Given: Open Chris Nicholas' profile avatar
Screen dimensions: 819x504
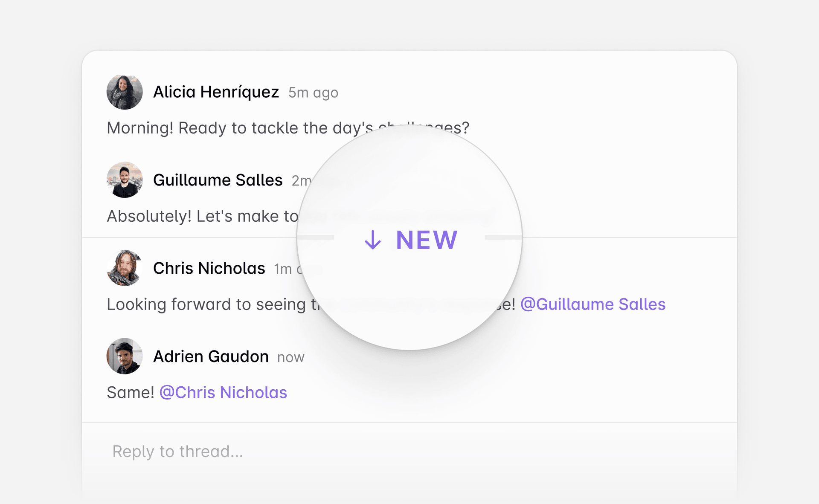Looking at the screenshot, I should [124, 269].
